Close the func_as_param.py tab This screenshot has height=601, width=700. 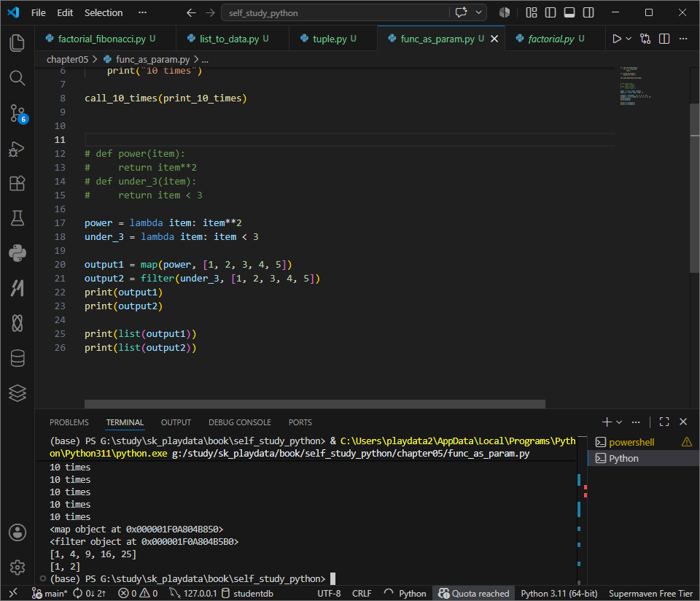click(494, 39)
